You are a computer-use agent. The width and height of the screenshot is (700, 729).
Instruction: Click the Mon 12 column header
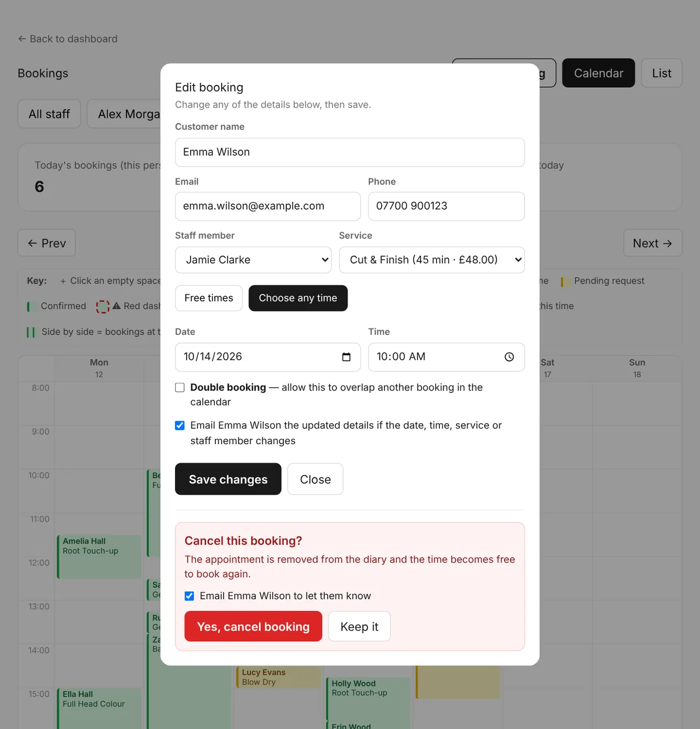tap(99, 368)
